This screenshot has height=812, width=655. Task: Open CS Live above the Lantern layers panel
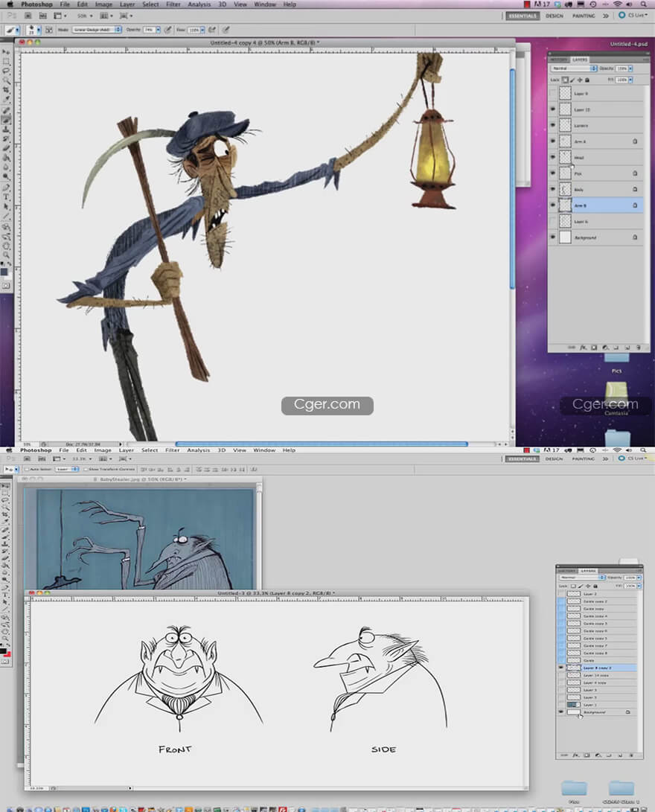pyautogui.click(x=633, y=16)
